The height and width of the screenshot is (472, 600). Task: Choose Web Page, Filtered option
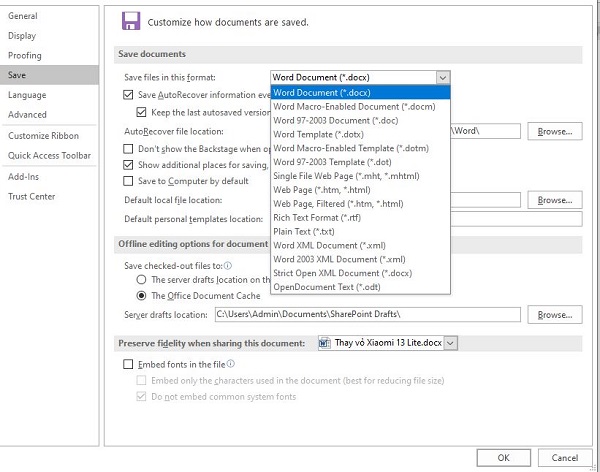pyautogui.click(x=360, y=204)
